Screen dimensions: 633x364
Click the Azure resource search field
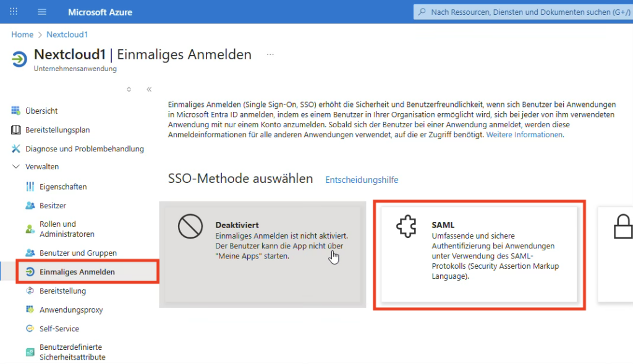[x=525, y=12]
